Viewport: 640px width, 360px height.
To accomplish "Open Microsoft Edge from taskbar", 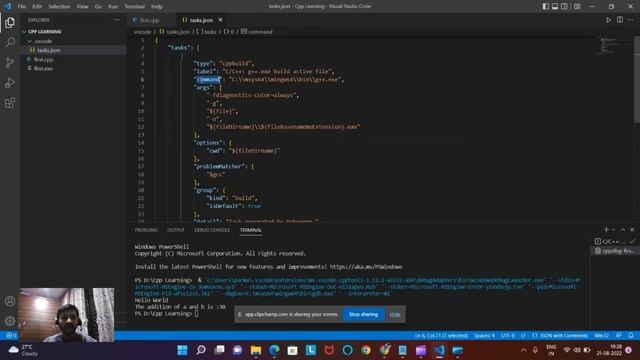I will click(274, 350).
